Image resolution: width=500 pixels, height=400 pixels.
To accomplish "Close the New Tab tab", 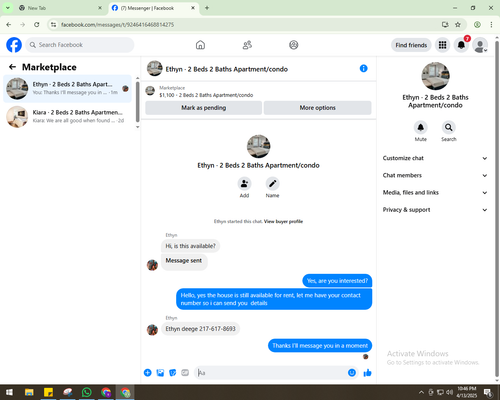I will [x=100, y=8].
